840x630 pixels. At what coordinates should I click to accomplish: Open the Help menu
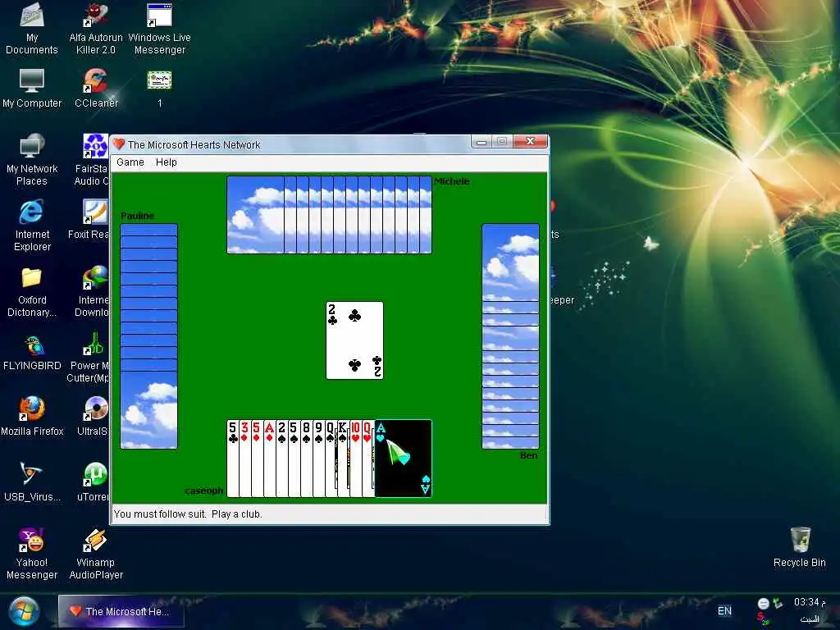click(x=166, y=162)
